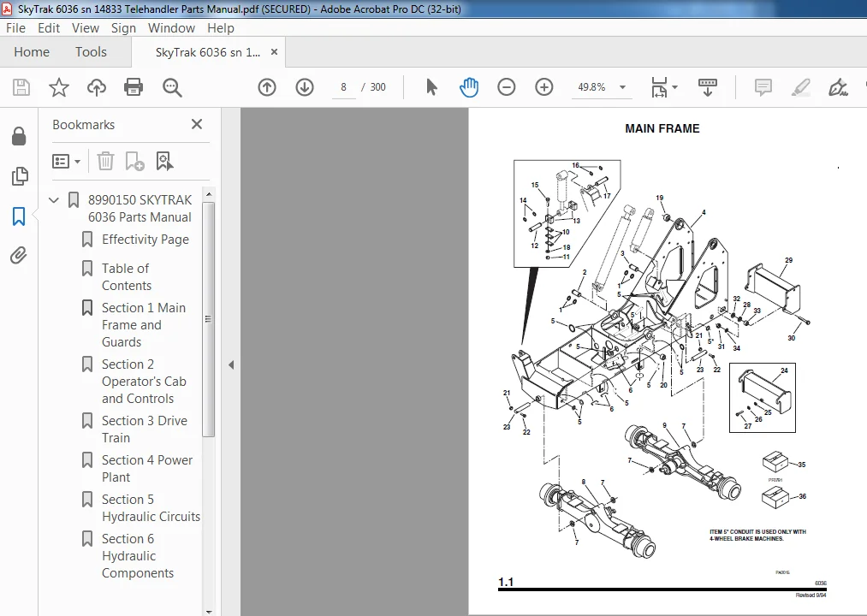Go to the next page
The height and width of the screenshot is (616, 867).
305,87
